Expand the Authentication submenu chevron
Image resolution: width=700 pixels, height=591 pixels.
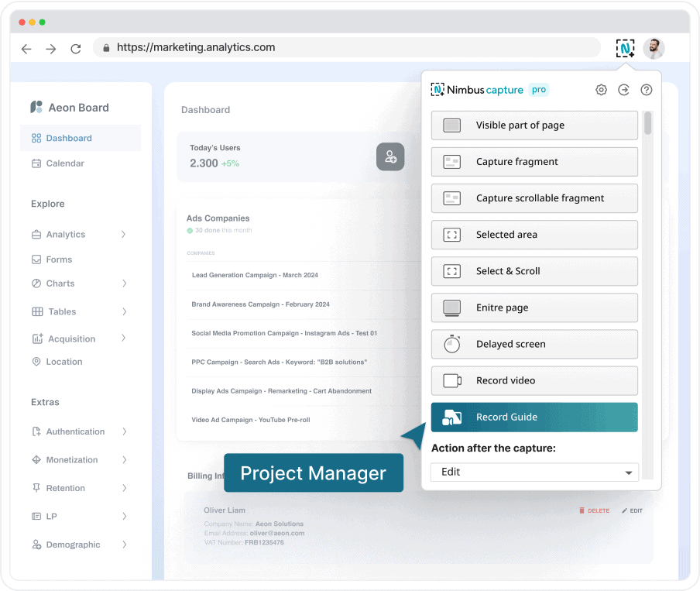(125, 431)
